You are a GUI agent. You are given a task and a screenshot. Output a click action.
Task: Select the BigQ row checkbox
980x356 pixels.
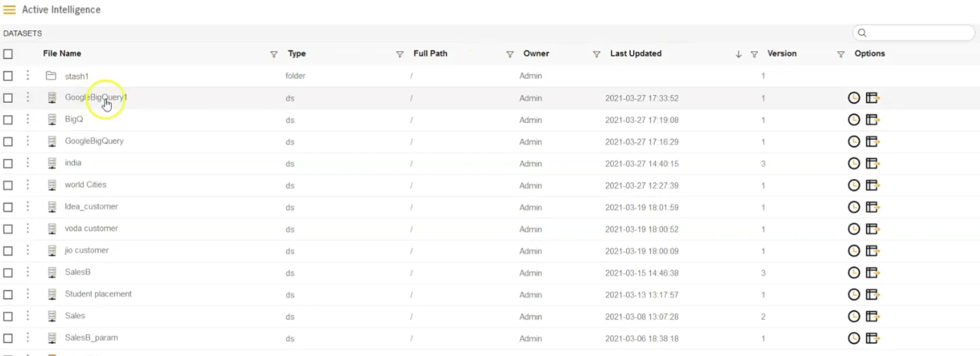click(x=8, y=120)
